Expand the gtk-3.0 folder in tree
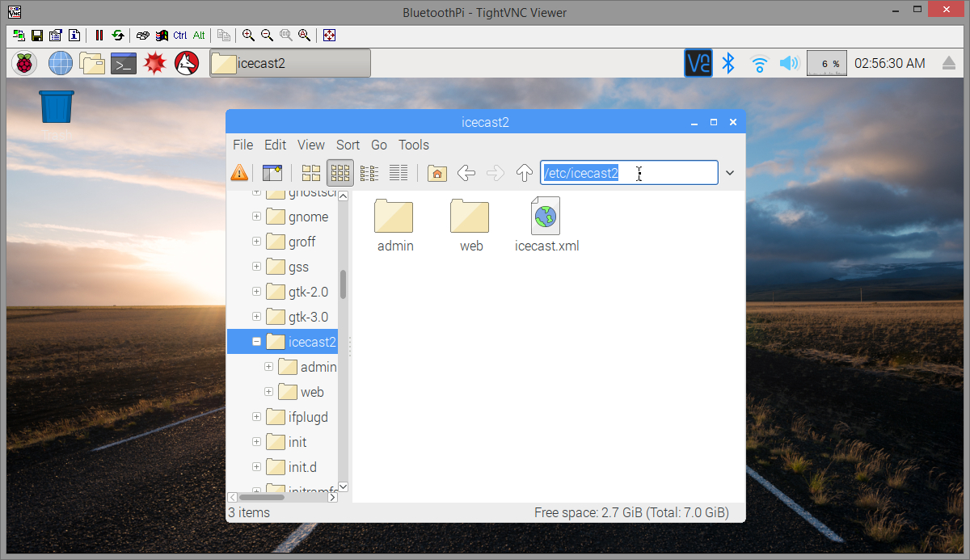The width and height of the screenshot is (970, 560). pos(256,317)
